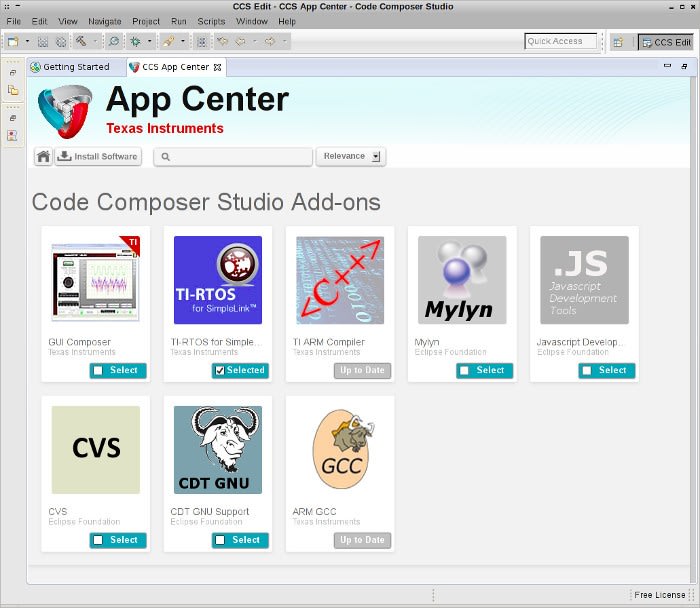Image resolution: width=700 pixels, height=608 pixels.
Task: Click the pencil/brush toolbar icon
Action: 168,42
